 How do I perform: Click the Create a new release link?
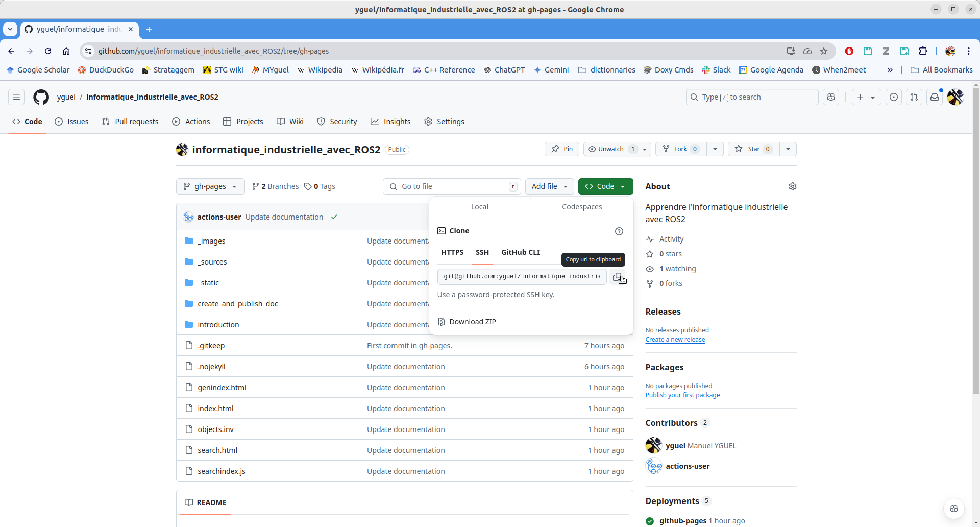(675, 339)
